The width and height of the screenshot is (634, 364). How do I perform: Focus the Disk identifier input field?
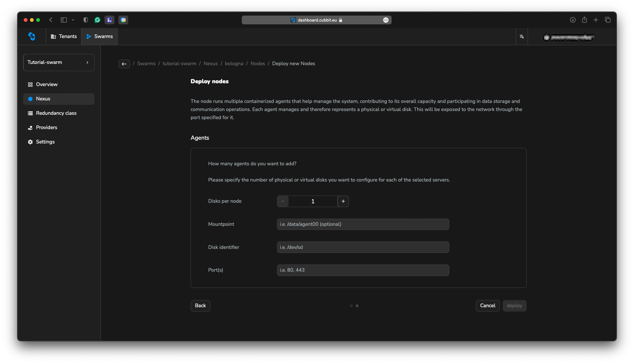pos(363,247)
